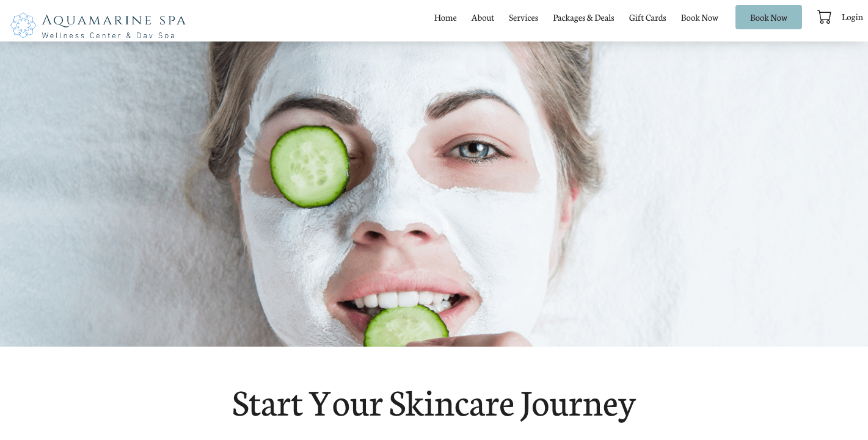Click the Start Your Skincare Journey heading
This screenshot has width=868, height=440.
(434, 403)
